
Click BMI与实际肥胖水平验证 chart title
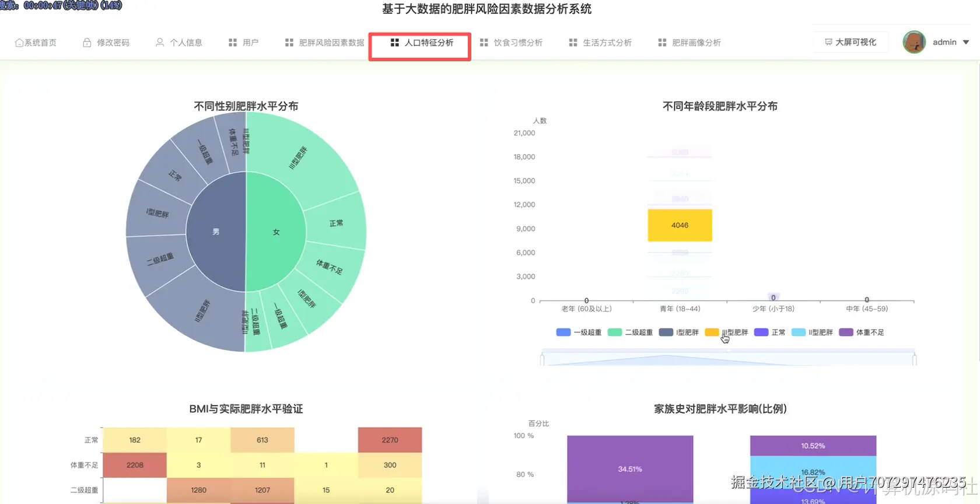pos(246,409)
